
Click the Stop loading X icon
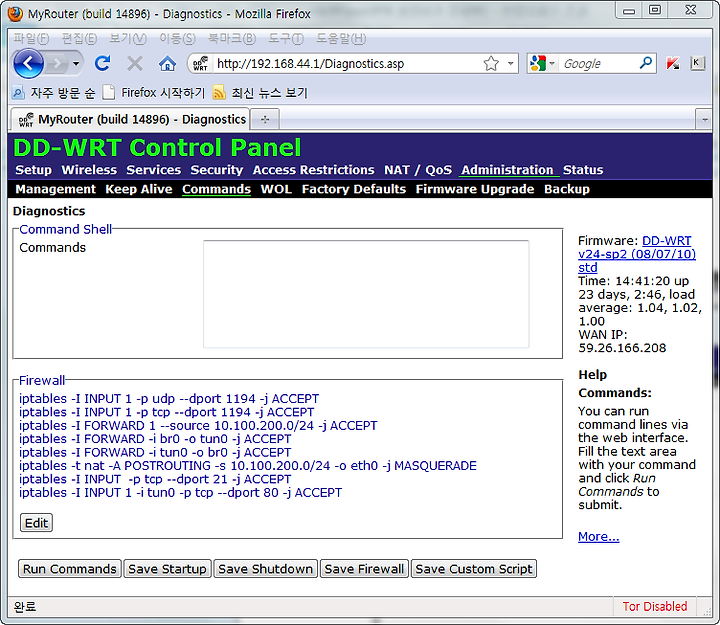[x=135, y=63]
